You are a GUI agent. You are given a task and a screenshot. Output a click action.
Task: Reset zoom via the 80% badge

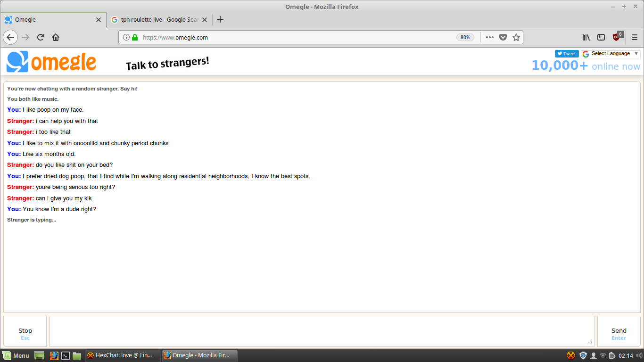(465, 37)
